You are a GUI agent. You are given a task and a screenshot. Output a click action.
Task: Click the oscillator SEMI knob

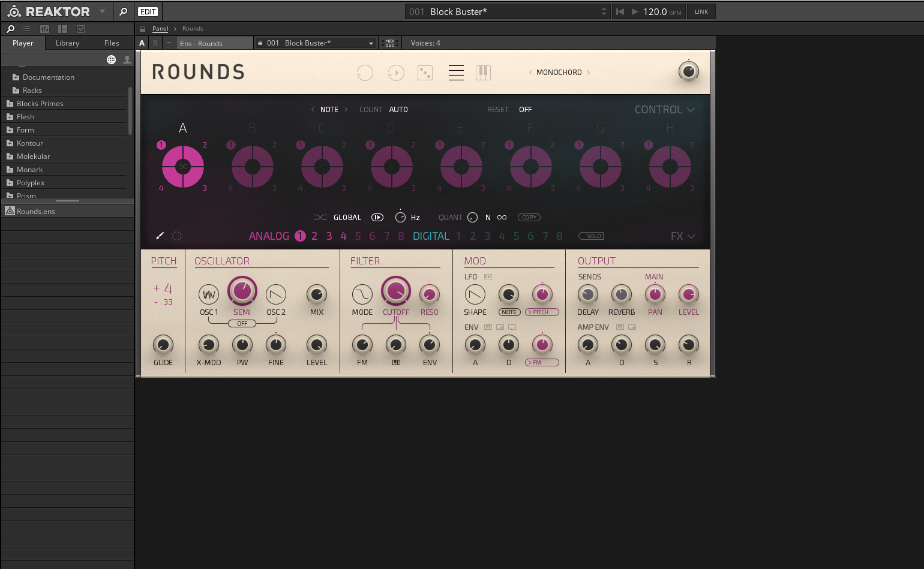242,291
